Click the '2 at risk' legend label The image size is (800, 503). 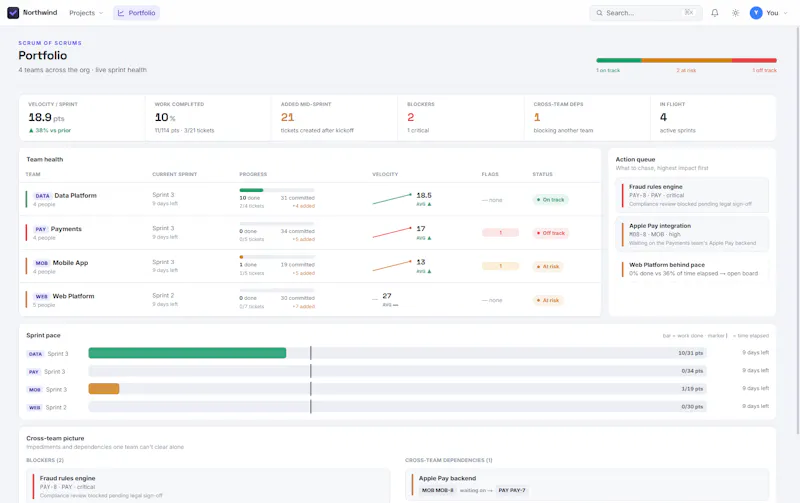click(x=686, y=70)
